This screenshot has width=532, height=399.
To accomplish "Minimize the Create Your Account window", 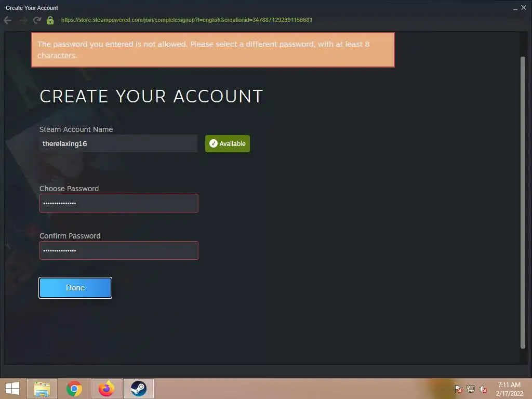I will (515, 8).
